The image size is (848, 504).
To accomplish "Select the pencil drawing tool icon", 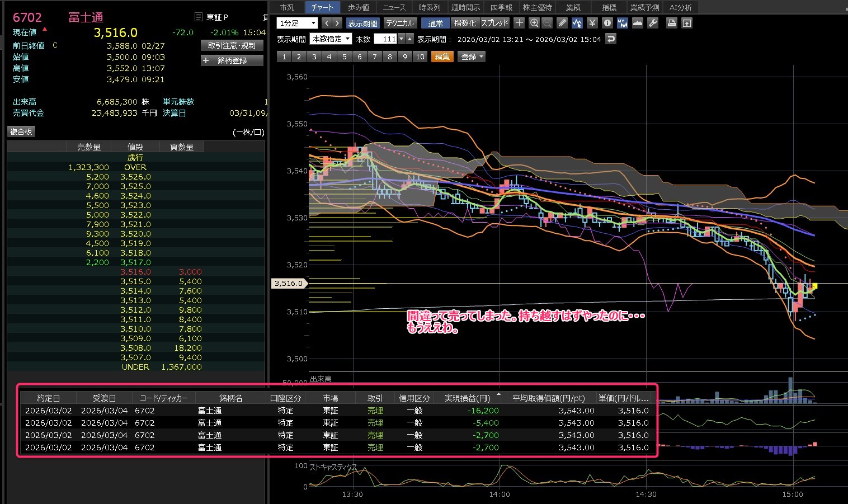I will [x=562, y=23].
